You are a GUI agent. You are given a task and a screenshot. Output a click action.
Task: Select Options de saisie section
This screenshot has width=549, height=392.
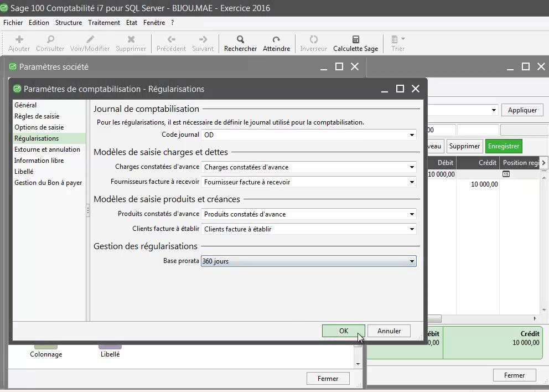[49, 127]
